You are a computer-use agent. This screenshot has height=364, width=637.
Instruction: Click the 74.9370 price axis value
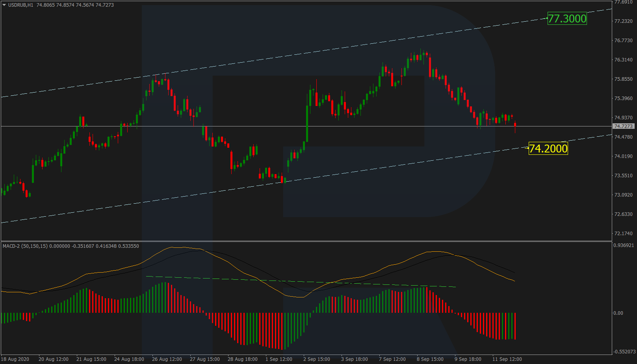(624, 118)
